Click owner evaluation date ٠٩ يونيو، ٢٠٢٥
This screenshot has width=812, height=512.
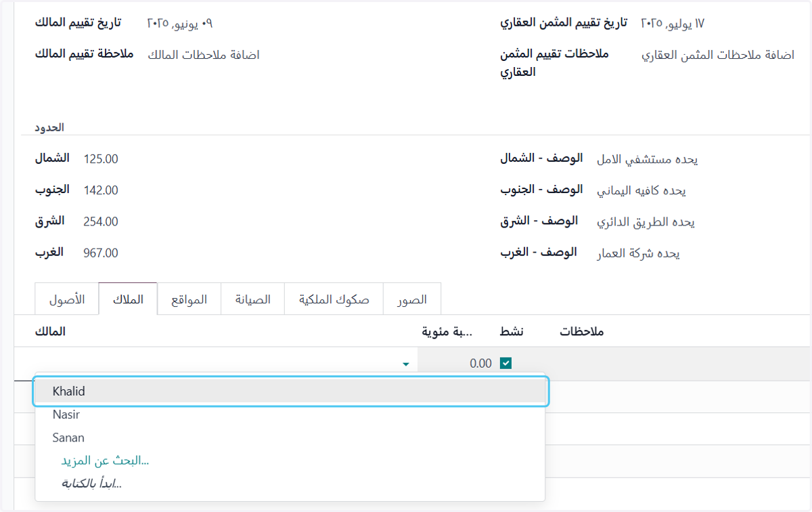(180, 23)
